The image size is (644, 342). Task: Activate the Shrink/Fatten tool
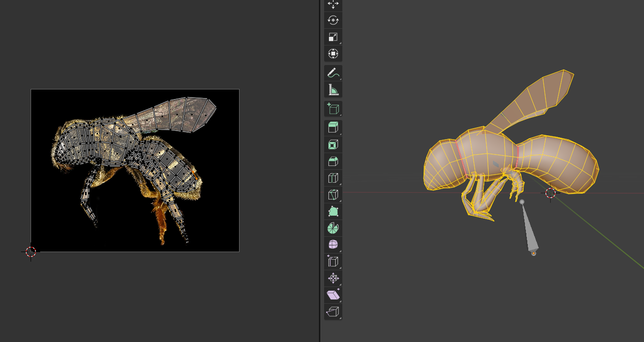(333, 278)
